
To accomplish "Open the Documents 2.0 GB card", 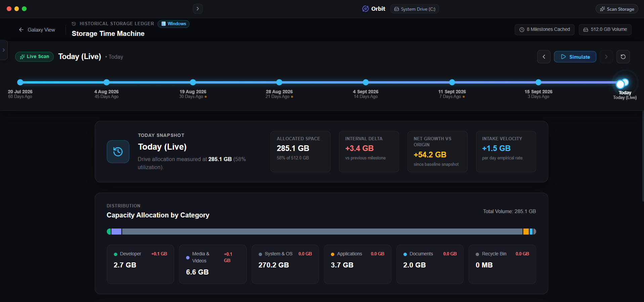I will [x=430, y=264].
